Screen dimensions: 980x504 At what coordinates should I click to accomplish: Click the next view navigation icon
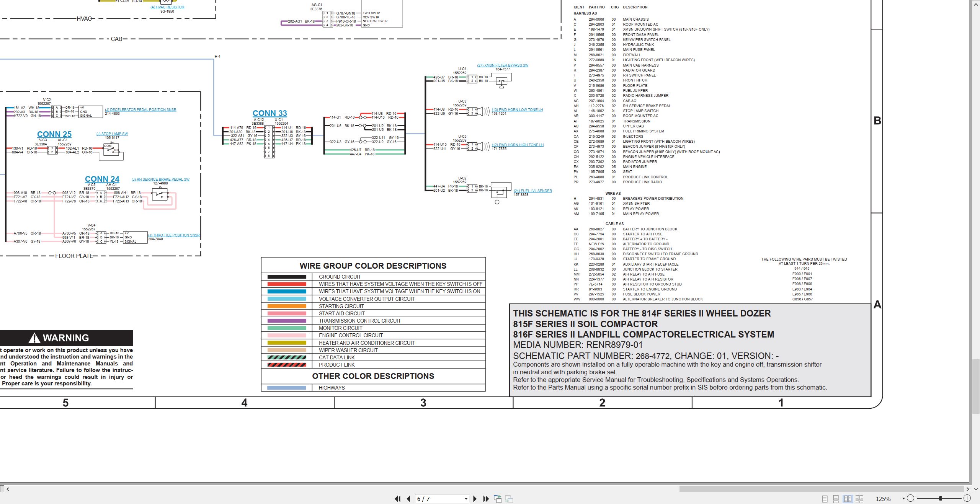point(509,499)
